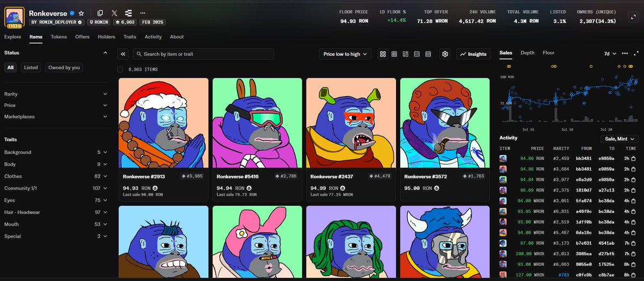The image size is (644, 281).
Task: Click the Ronkeverse collection avatar
Action: 14,17
